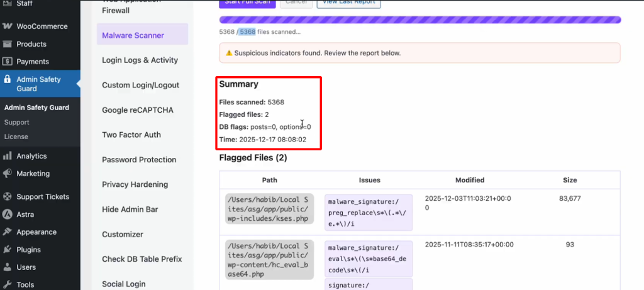Go to Two Factor Auth section

tap(131, 135)
